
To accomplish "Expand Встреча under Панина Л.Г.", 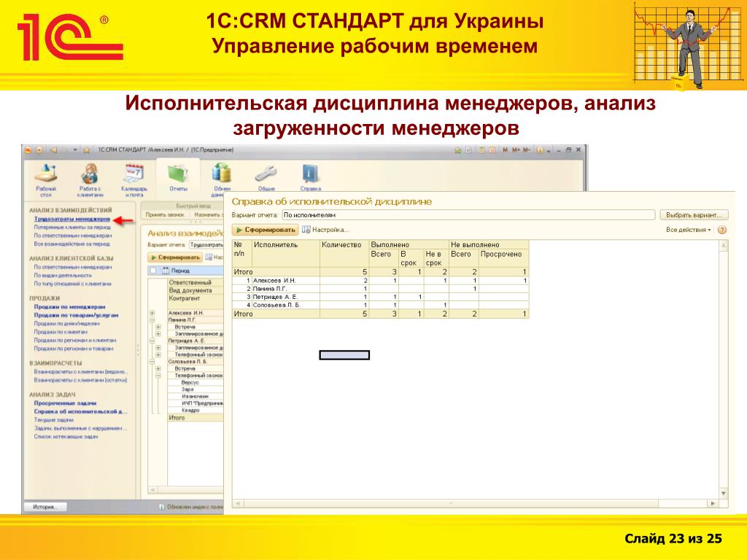I will (x=158, y=327).
